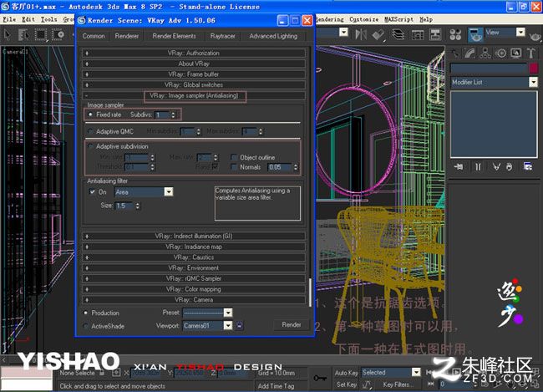The height and width of the screenshot is (392, 543).
Task: Click Remove Modifier trash icon
Action: point(509,167)
